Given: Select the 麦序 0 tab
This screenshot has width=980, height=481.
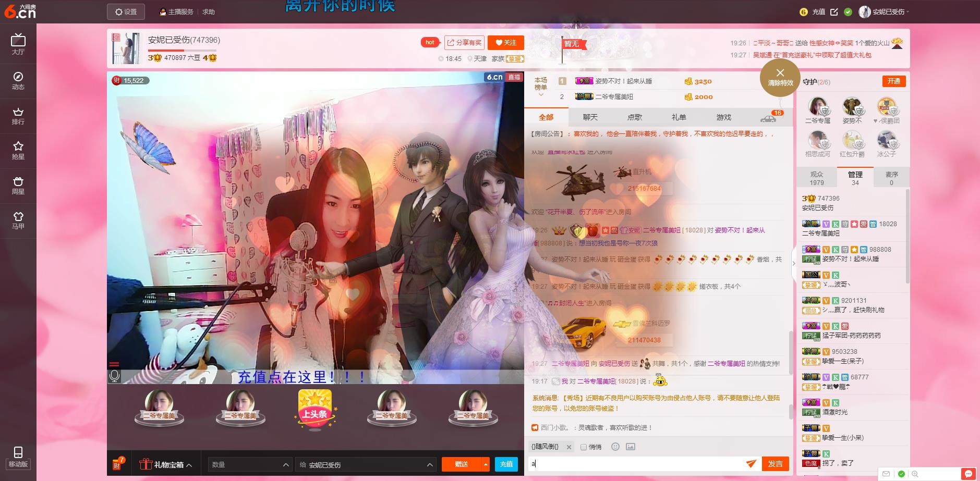Looking at the screenshot, I should [x=892, y=178].
